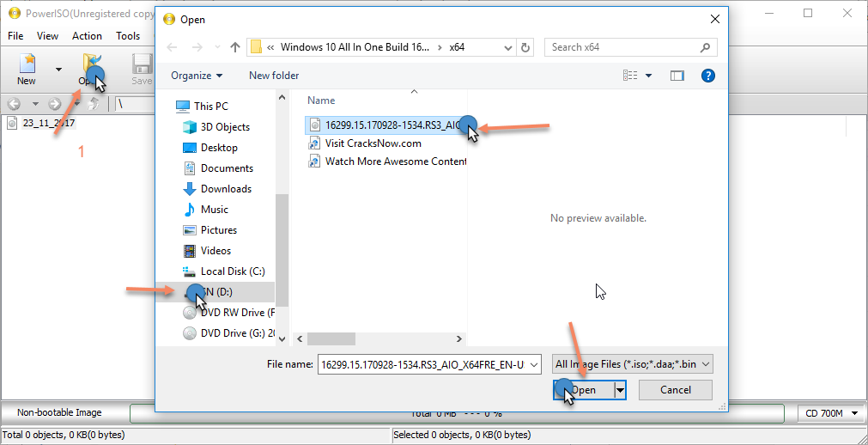Image resolution: width=868 pixels, height=445 pixels.
Task: Open the View menu in PowerISO
Action: click(47, 36)
